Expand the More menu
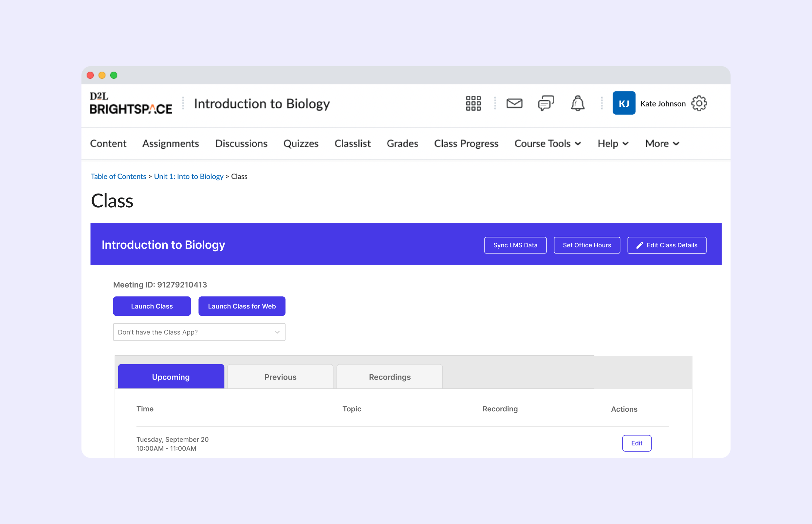The height and width of the screenshot is (524, 812). pyautogui.click(x=661, y=143)
